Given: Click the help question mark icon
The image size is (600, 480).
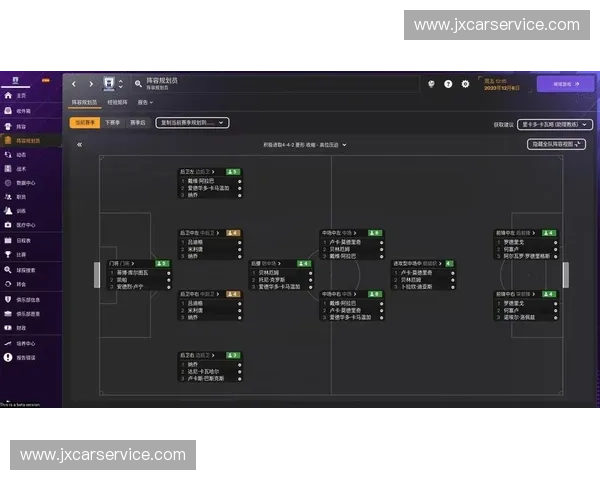Looking at the screenshot, I should click(x=448, y=84).
